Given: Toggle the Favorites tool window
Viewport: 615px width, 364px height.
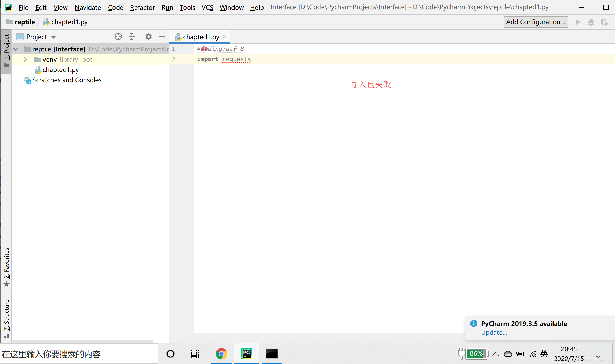Looking at the screenshot, I should click(7, 265).
